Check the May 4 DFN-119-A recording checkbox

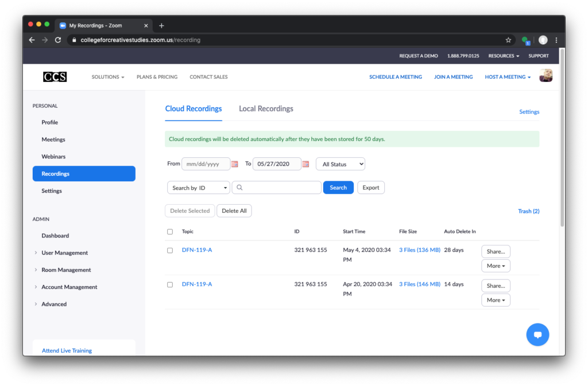pyautogui.click(x=170, y=251)
